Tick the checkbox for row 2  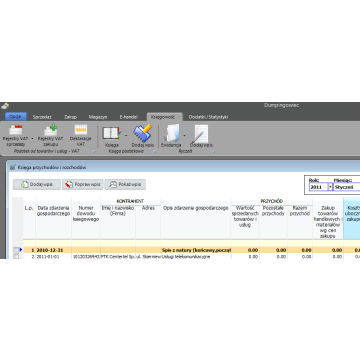16,256
